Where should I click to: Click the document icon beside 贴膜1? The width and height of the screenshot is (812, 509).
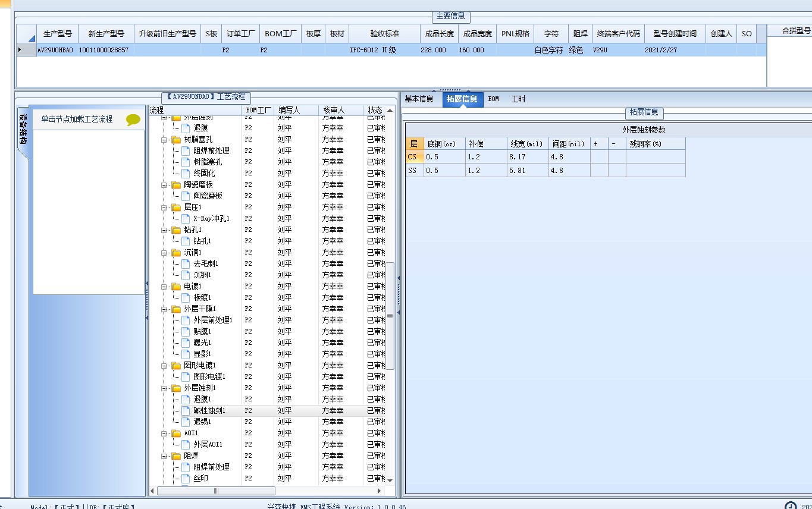point(186,331)
